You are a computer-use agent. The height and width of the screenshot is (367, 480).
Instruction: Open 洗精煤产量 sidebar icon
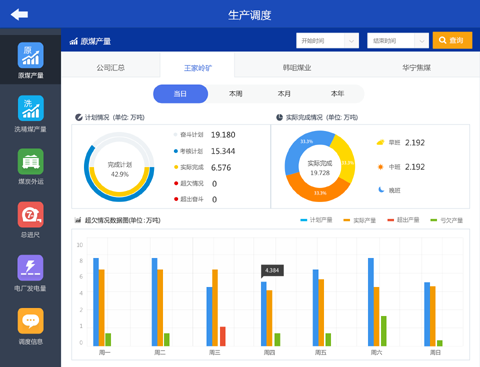(x=31, y=108)
